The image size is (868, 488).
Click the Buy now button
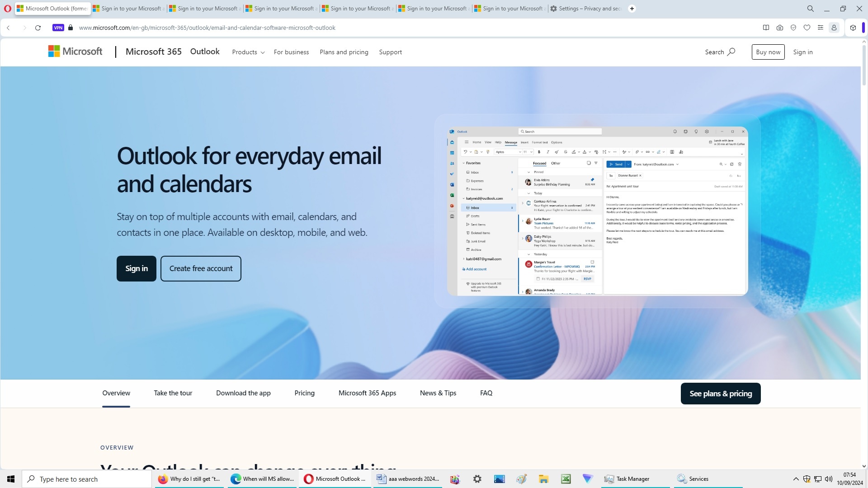coord(768,52)
